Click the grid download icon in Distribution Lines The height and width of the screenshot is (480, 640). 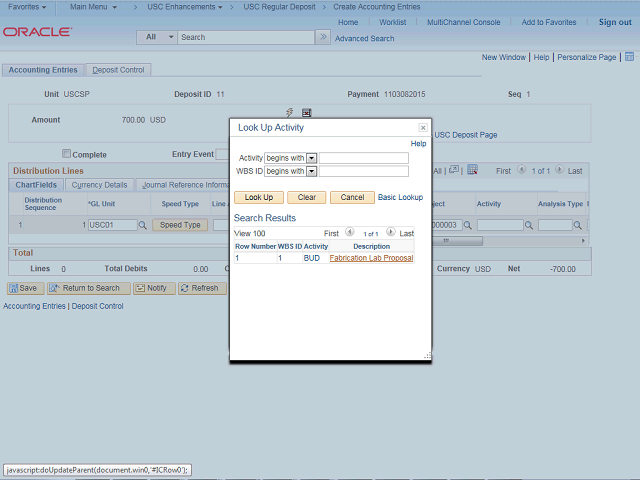[x=472, y=170]
